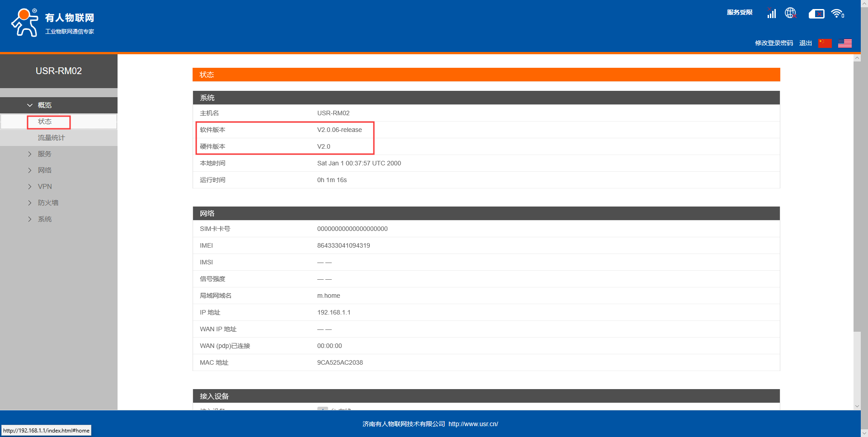Image resolution: width=868 pixels, height=437 pixels.
Task: Click the globe network disconnected icon
Action: point(790,14)
